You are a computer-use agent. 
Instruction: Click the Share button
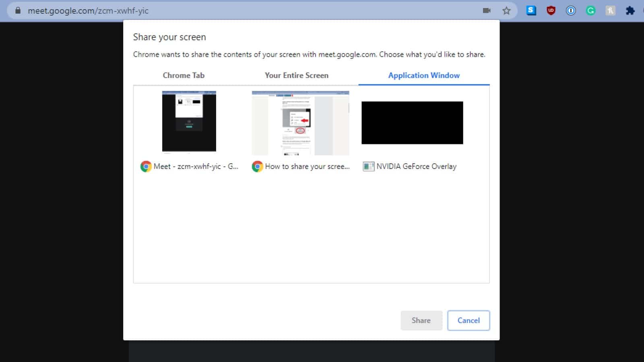pyautogui.click(x=421, y=321)
